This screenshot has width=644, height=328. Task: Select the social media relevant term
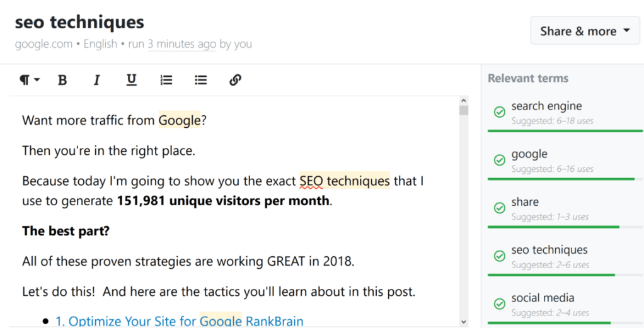point(543,298)
